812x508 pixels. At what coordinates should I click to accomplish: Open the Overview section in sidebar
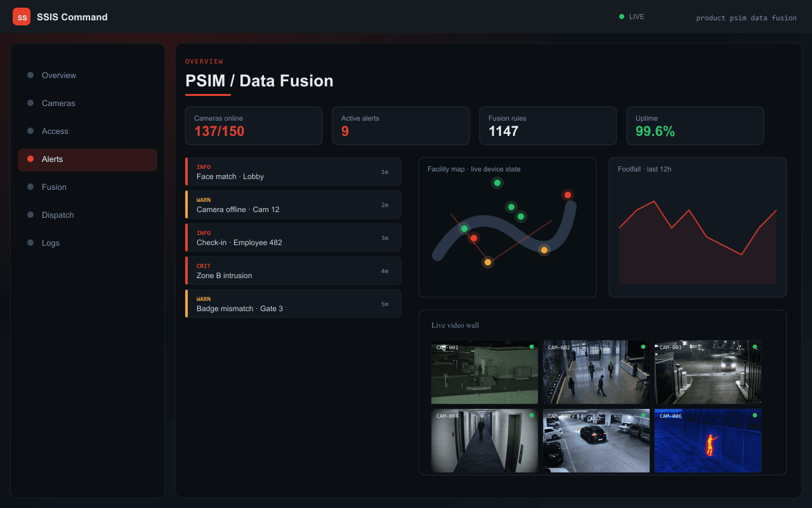[x=88, y=75]
